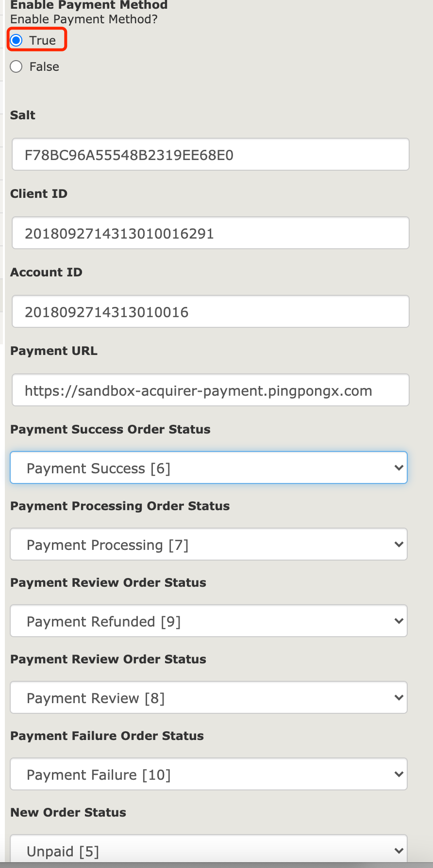Open the Payment Processing Order Status dropdown
Screen dimensions: 433x868
209,544
